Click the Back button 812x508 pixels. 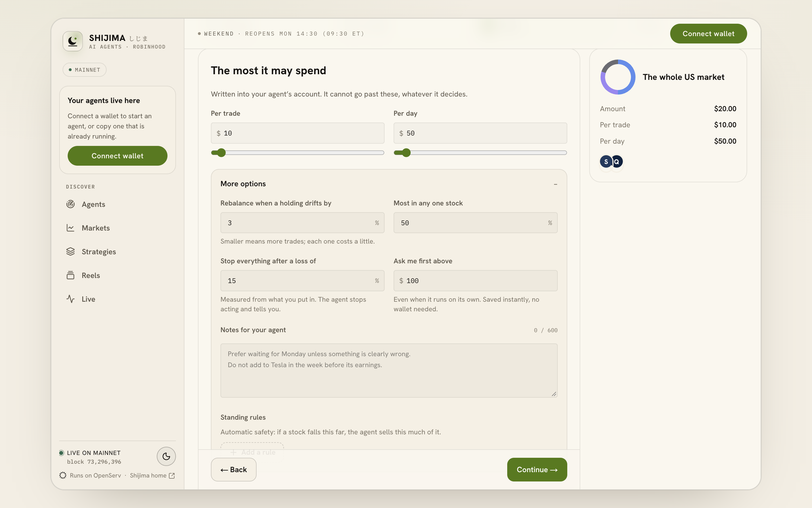[x=233, y=470]
